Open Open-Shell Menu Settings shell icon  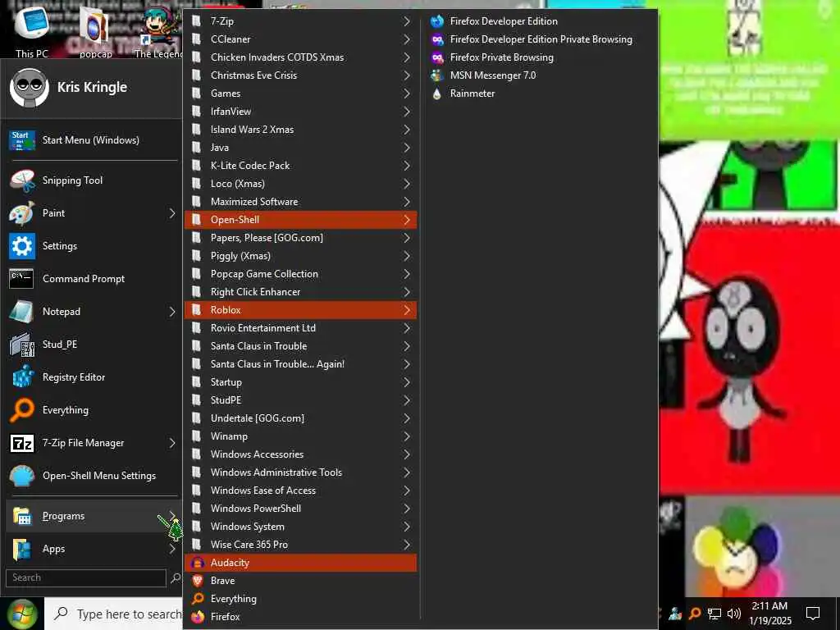(22, 476)
